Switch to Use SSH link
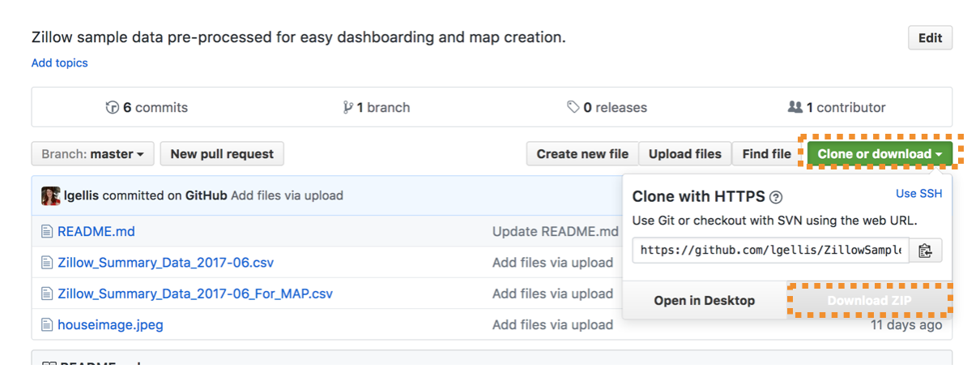The width and height of the screenshot is (980, 373). pyautogui.click(x=918, y=194)
